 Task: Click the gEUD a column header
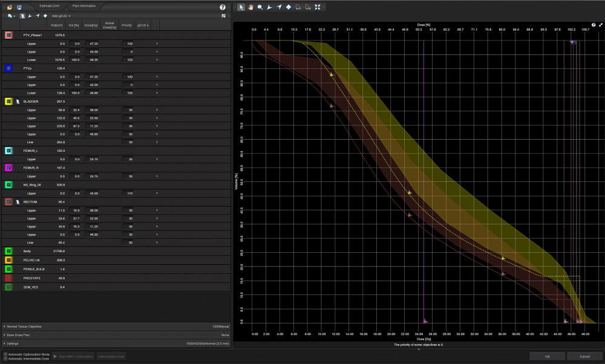[x=143, y=25]
